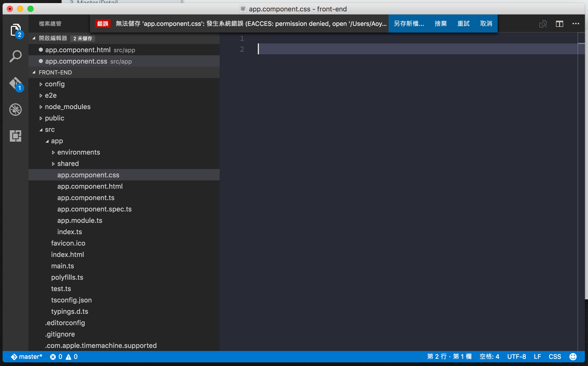Open the Extensions view

(15, 136)
